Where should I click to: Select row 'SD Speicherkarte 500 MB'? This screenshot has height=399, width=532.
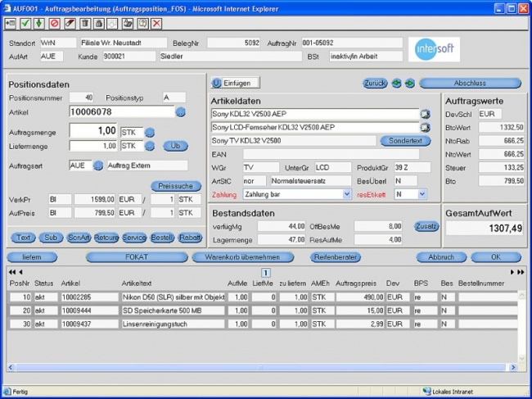(263, 311)
